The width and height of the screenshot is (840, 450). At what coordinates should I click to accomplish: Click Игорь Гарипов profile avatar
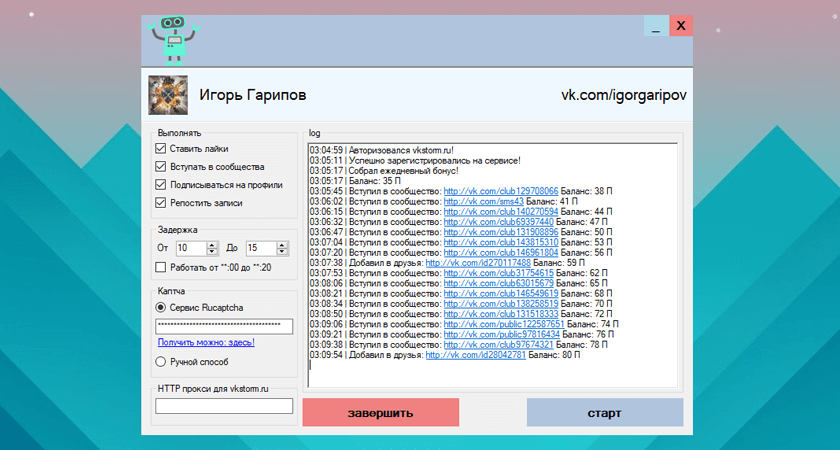tap(168, 95)
